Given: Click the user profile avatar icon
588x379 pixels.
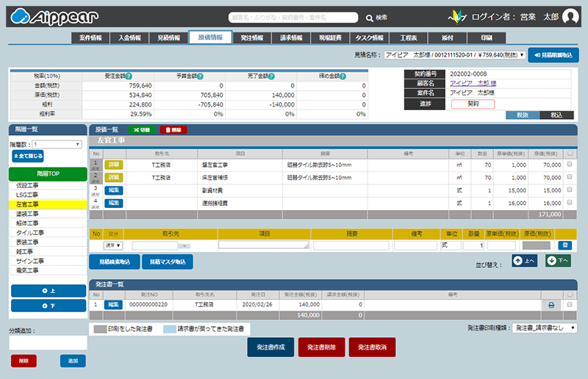Looking at the screenshot, I should [x=572, y=18].
